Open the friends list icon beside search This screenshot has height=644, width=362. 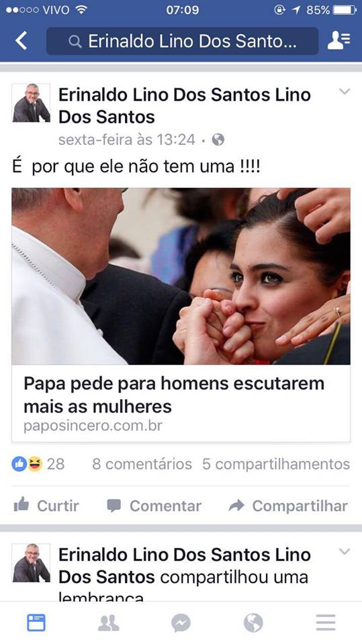339,41
